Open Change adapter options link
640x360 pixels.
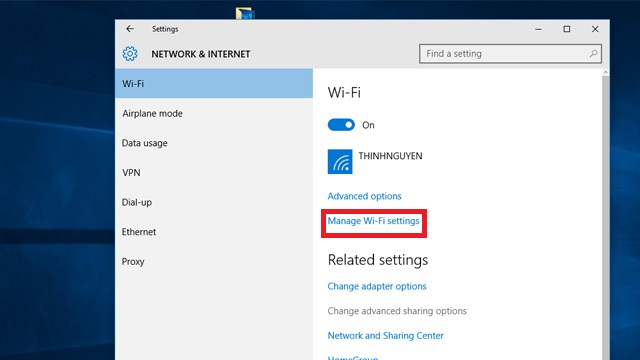377,286
